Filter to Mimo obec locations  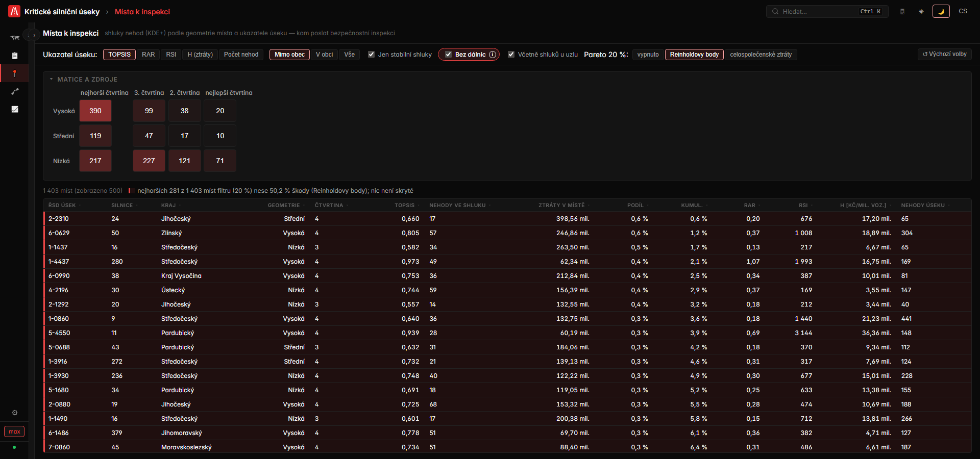289,55
